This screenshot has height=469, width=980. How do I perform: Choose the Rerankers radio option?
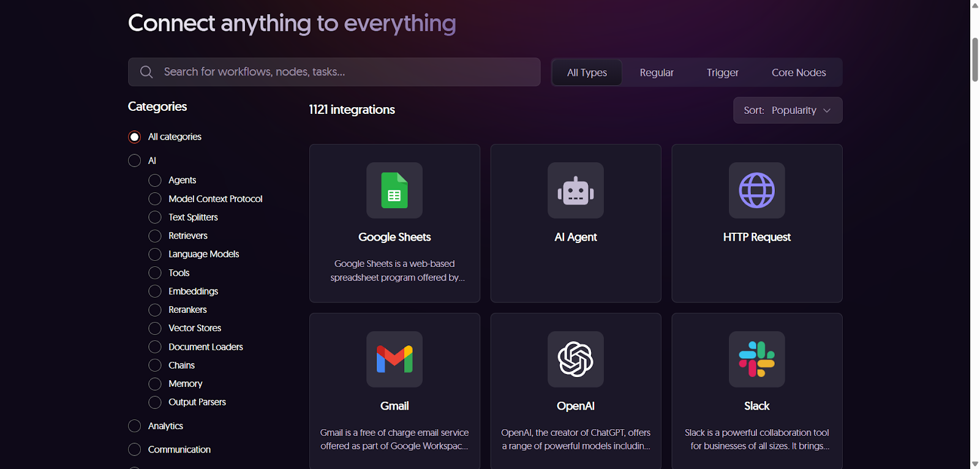click(x=155, y=310)
